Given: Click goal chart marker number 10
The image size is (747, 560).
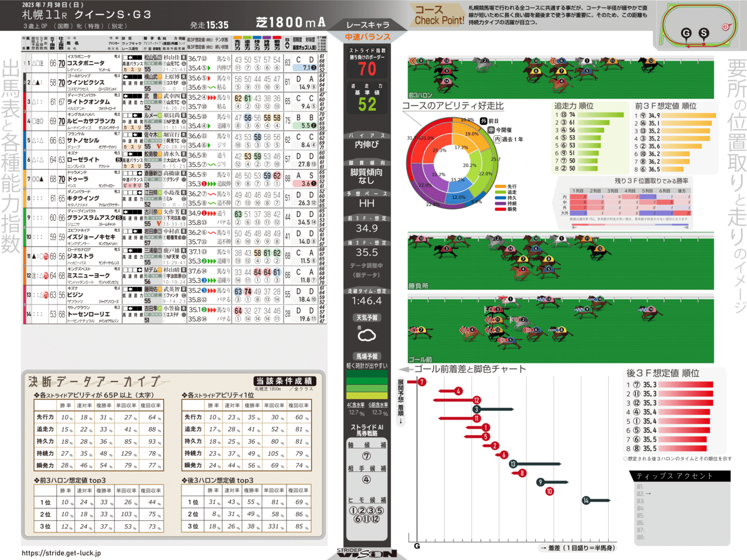Looking at the screenshot, I should [549, 491].
